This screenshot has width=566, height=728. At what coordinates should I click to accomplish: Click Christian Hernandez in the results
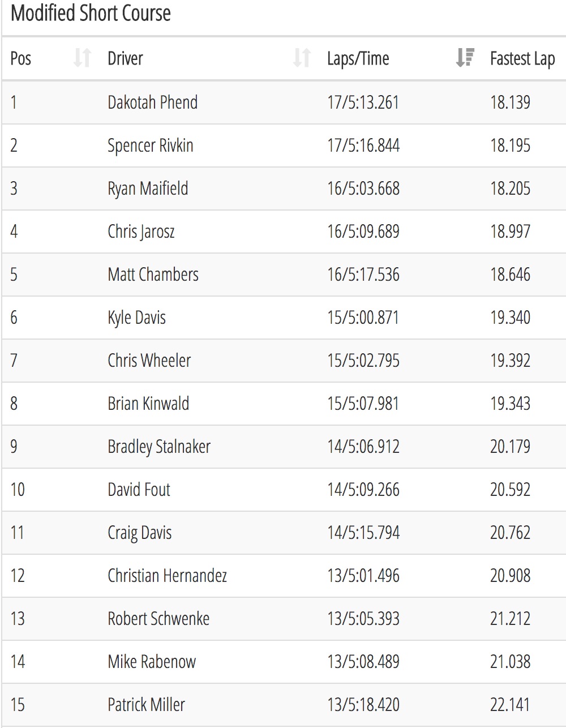(167, 576)
